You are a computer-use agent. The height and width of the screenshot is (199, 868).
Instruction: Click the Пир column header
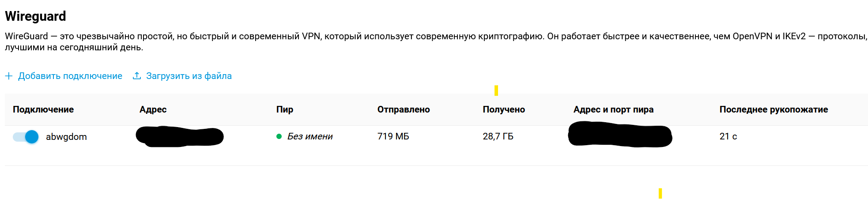click(285, 109)
